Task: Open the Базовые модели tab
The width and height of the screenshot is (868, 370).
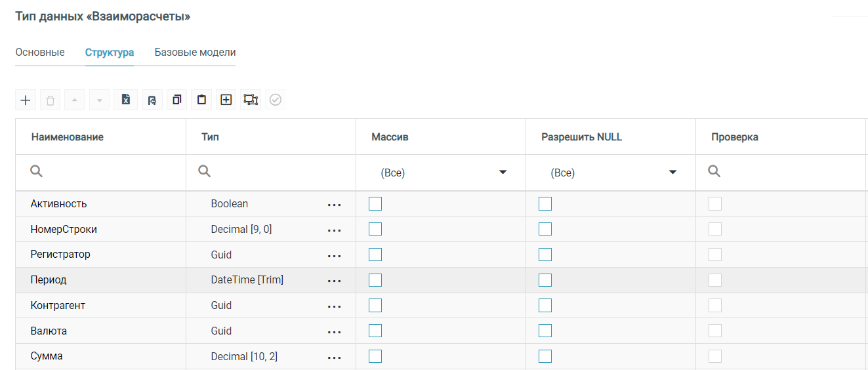Action: (x=195, y=52)
